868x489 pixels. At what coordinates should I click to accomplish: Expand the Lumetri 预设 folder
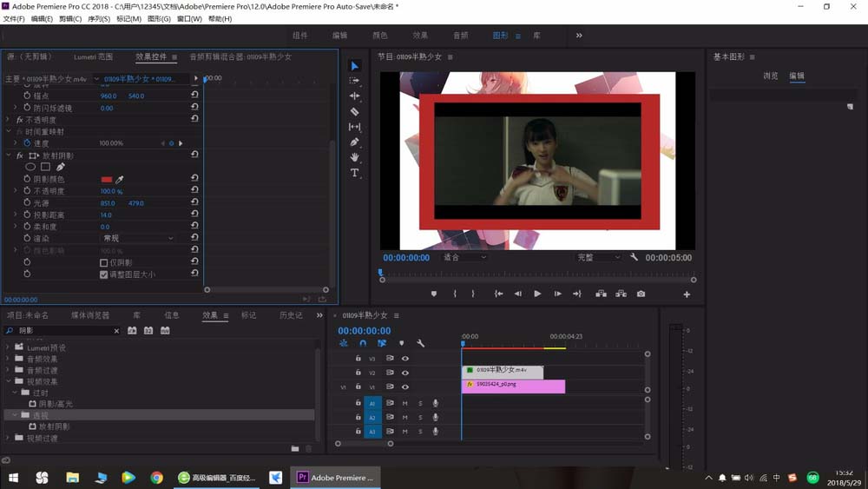pyautogui.click(x=8, y=347)
